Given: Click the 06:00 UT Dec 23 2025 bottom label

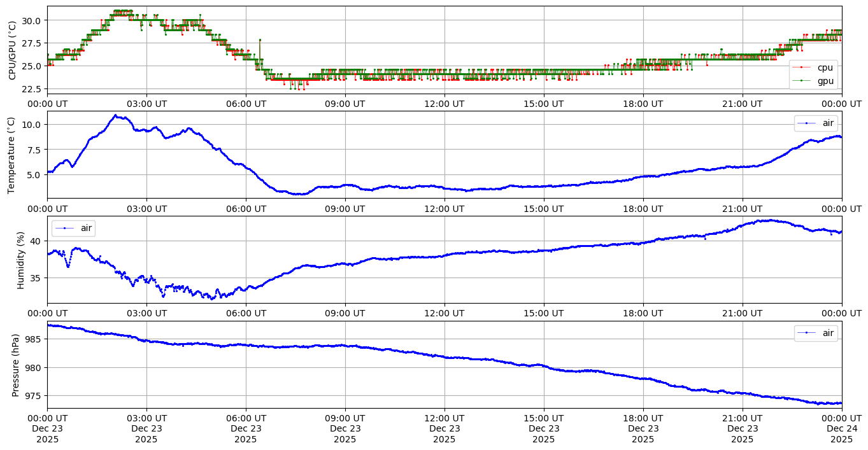Looking at the screenshot, I should pos(246,428).
